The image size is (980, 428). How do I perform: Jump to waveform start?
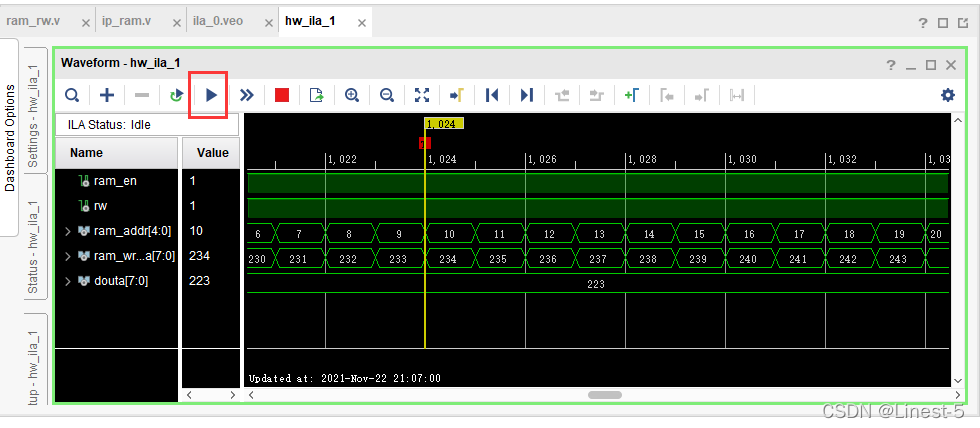point(492,95)
